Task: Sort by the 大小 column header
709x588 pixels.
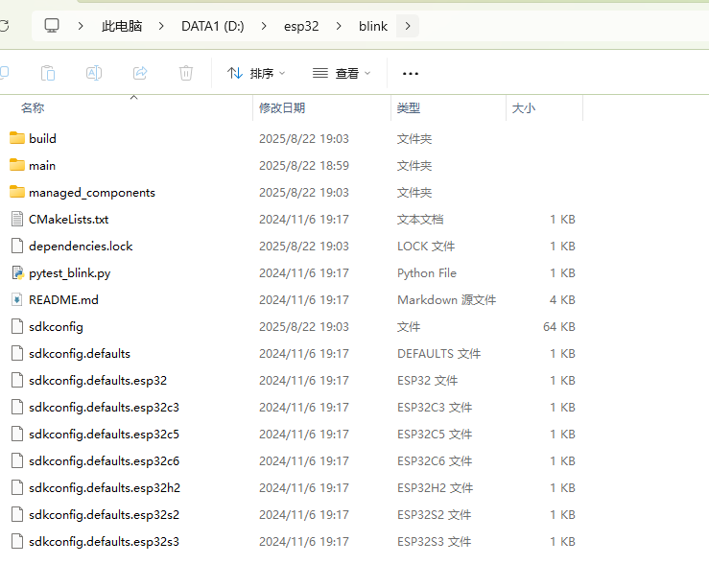Action: point(524,108)
